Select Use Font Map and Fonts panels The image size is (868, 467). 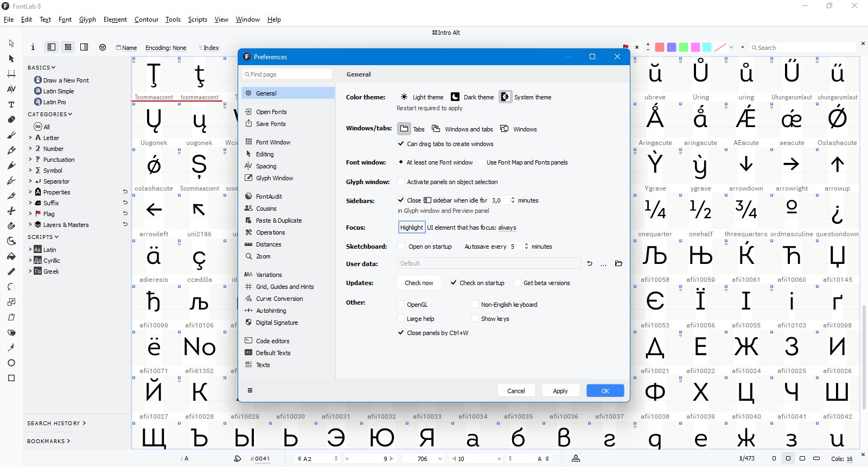click(x=482, y=162)
